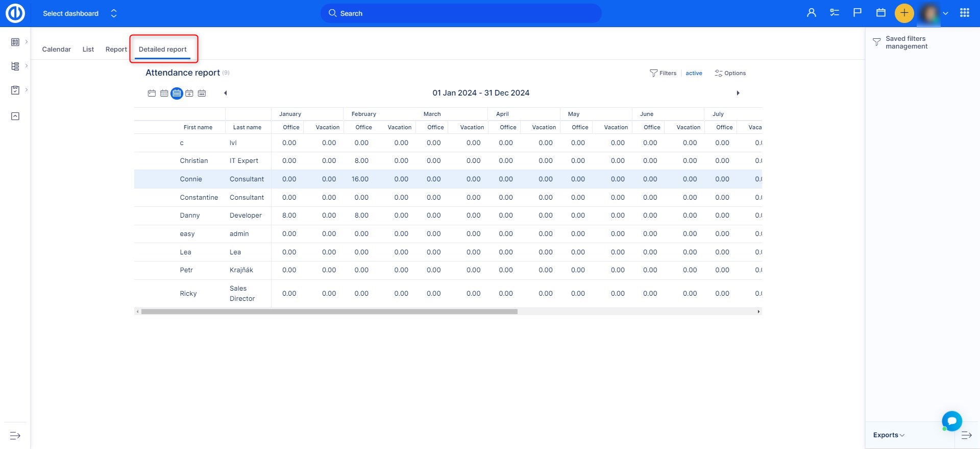Open Filters in attendance report

point(663,74)
